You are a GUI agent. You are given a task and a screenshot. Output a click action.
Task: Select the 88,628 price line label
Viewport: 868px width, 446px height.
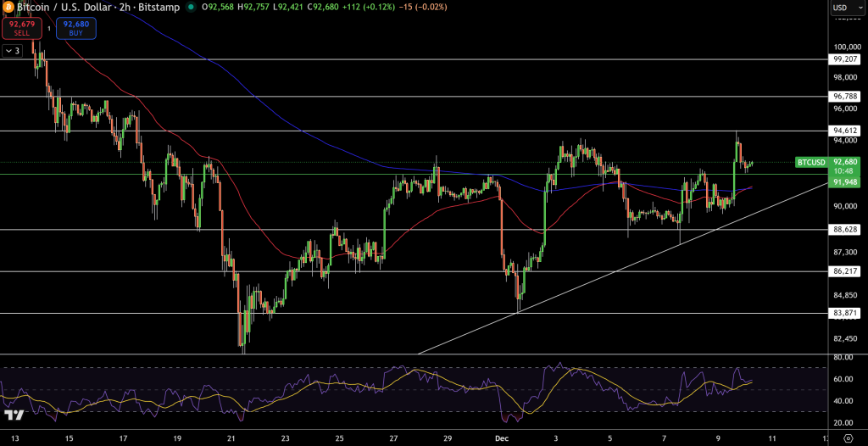click(846, 229)
